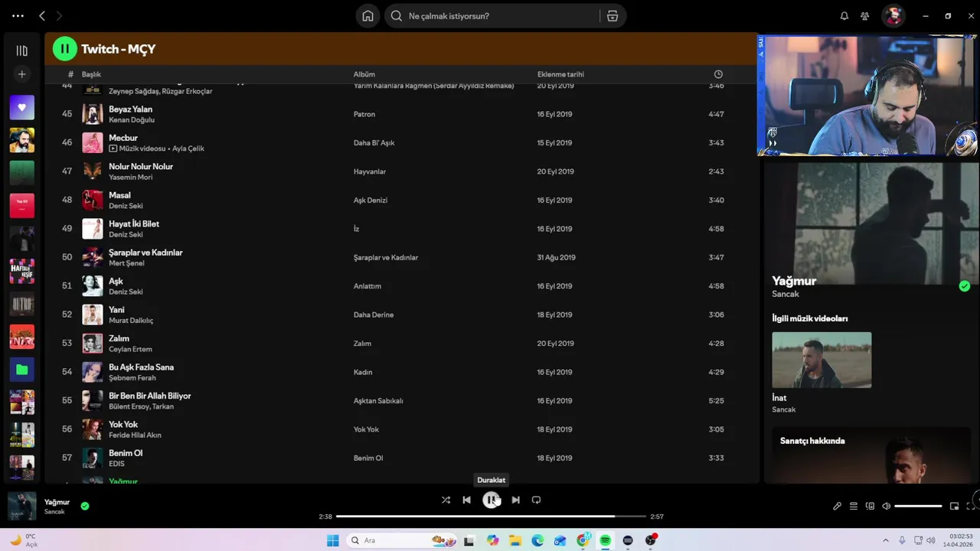980x551 pixels.
Task: Show lyrics with the microphone icon
Action: 837,506
